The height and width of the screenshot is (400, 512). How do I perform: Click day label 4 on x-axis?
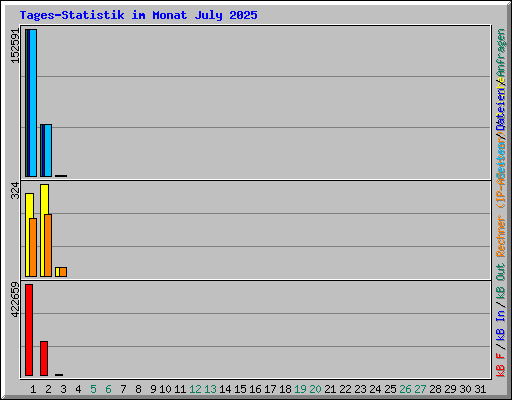point(78,389)
